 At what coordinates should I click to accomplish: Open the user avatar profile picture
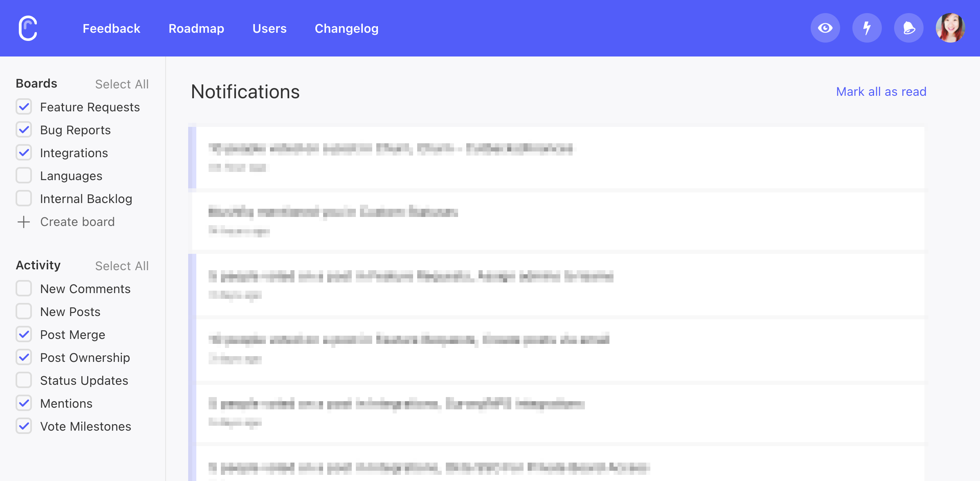951,28
